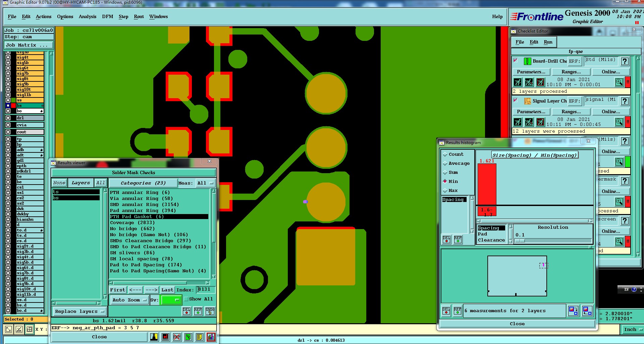Click the red 1.621 histogram bar
644x344 pixels.
[487, 184]
